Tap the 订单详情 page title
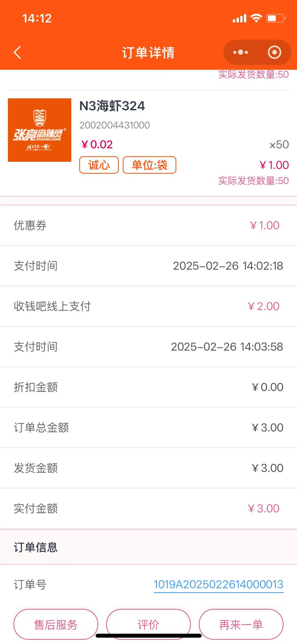Screen dimensions: 297x644 point(148,53)
